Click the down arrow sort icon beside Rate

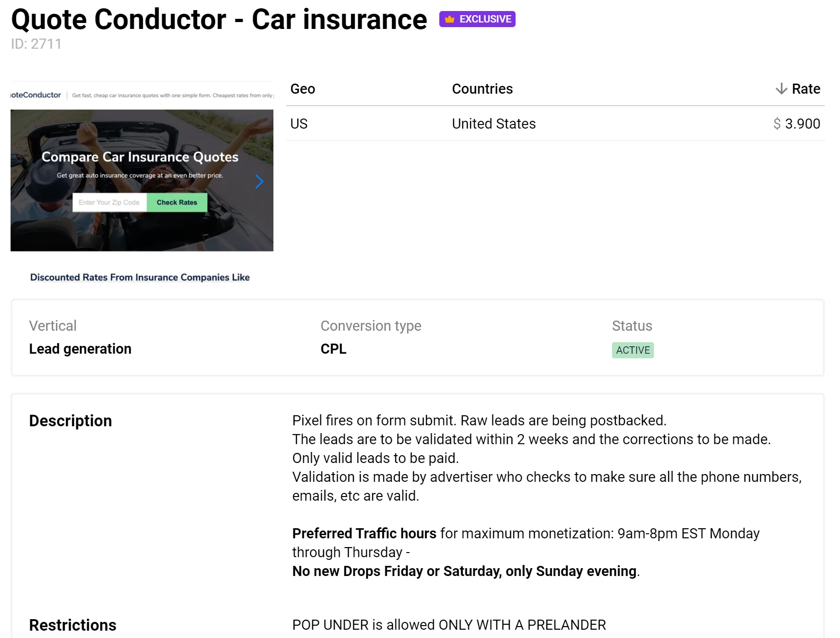click(x=781, y=89)
